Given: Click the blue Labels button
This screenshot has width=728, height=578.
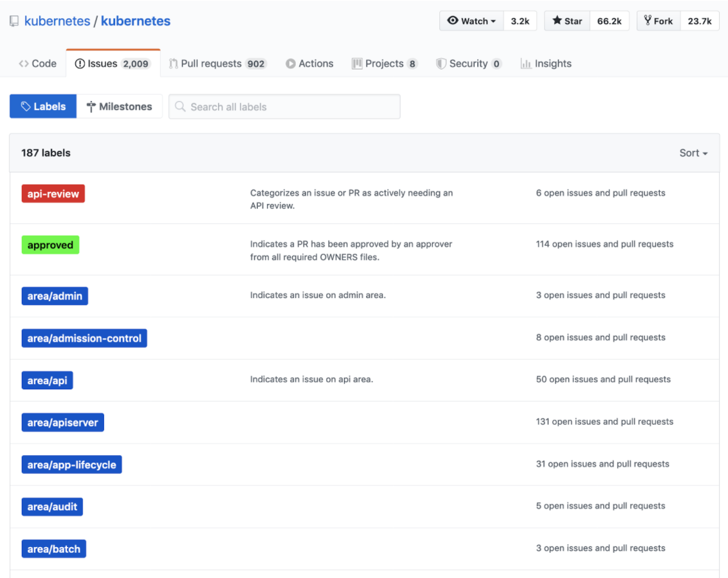Looking at the screenshot, I should click(x=43, y=106).
